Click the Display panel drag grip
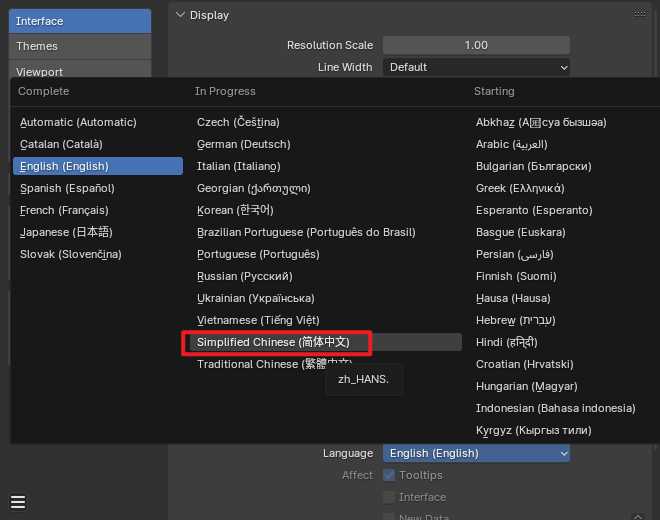This screenshot has height=520, width=660. (x=639, y=15)
